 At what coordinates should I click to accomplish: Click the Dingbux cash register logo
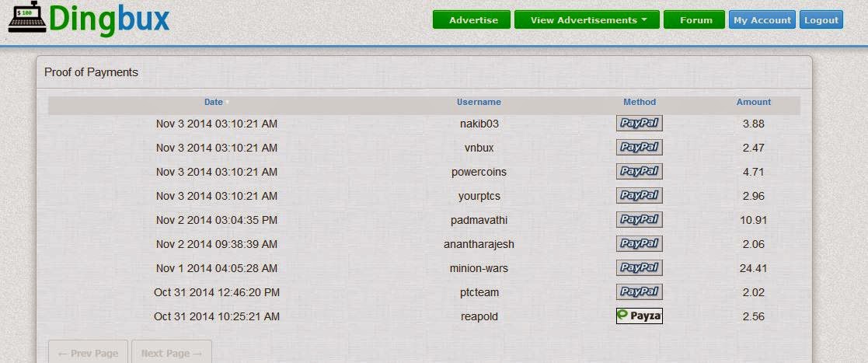(x=26, y=18)
